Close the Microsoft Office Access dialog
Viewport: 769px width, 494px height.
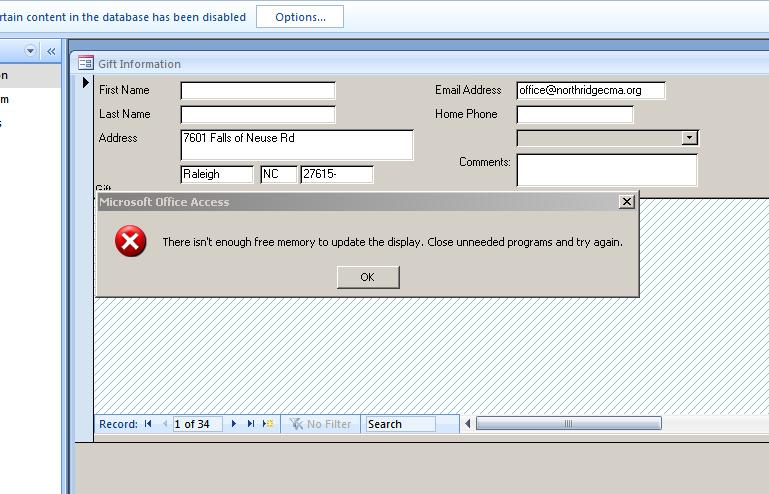pyautogui.click(x=626, y=202)
